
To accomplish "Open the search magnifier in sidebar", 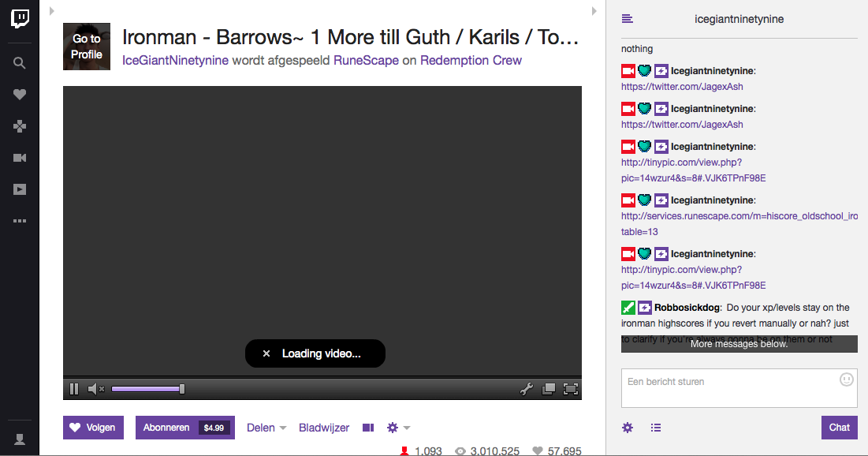I will [x=20, y=63].
